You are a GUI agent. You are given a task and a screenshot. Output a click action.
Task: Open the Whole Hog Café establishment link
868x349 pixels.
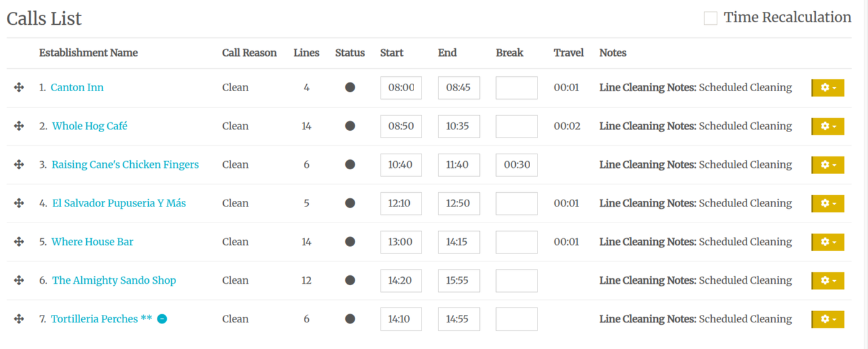[x=90, y=126]
